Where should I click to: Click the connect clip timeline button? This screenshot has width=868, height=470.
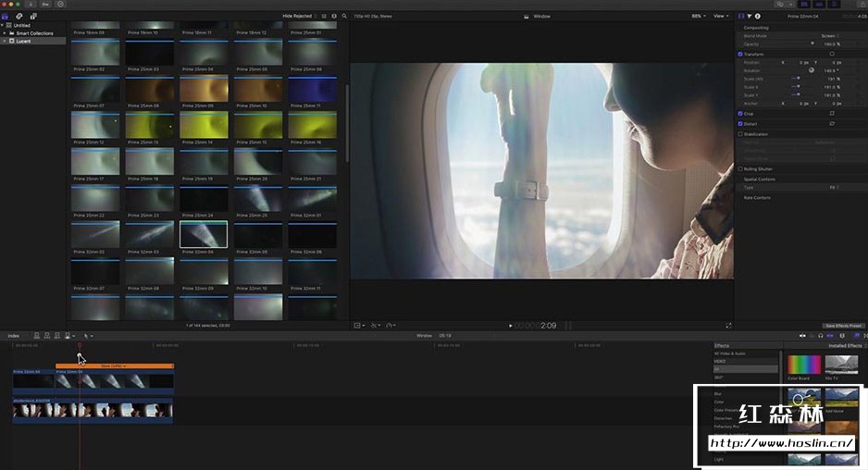click(x=36, y=336)
